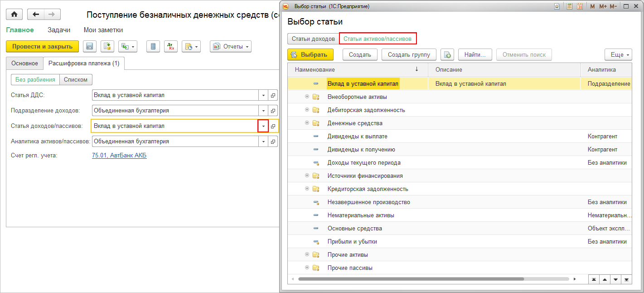Click the document structure list icon
644x293 pixels.
point(153,46)
